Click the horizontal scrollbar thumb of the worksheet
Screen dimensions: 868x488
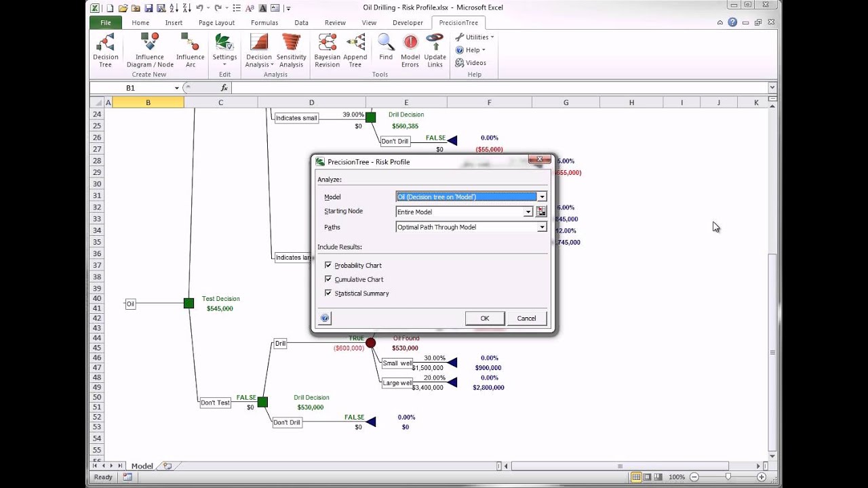pyautogui.click(x=620, y=466)
